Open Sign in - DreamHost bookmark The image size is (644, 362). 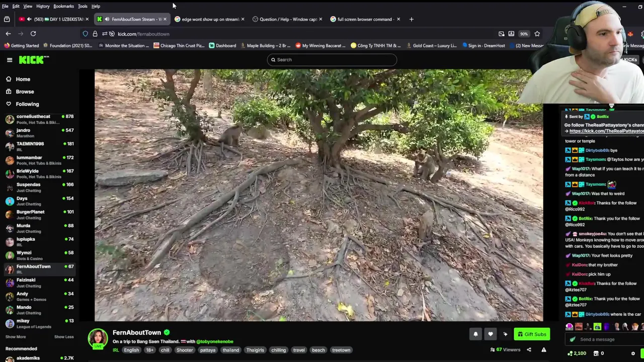pos(483,46)
